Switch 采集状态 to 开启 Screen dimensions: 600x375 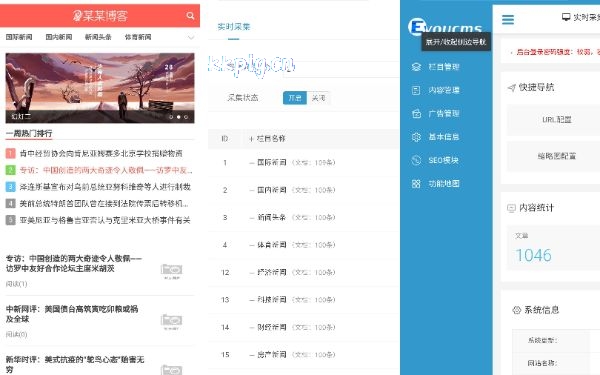[x=295, y=98]
